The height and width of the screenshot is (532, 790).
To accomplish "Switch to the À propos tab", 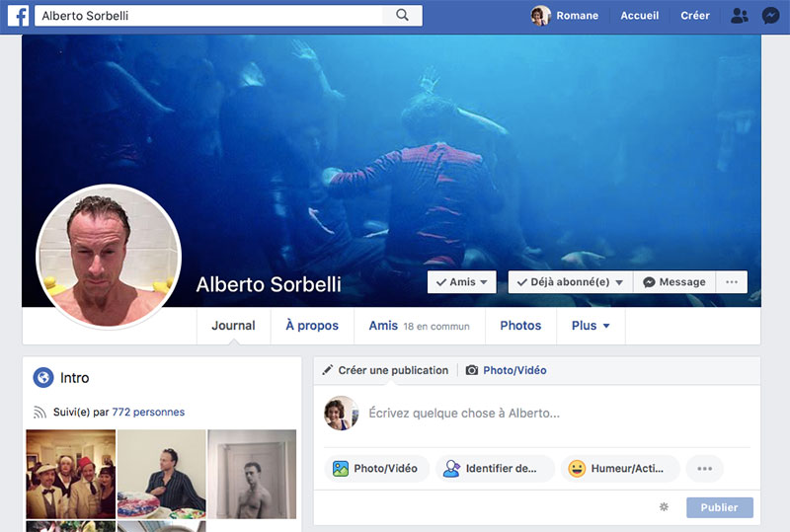I will pos(312,326).
